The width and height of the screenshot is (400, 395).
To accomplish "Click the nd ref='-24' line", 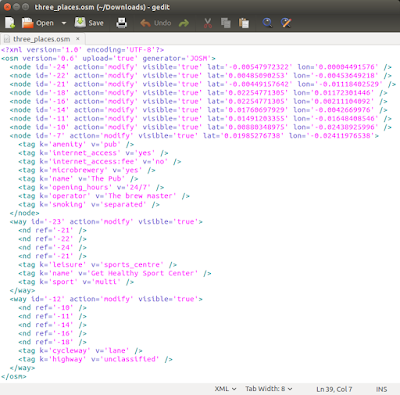I will click(52, 248).
